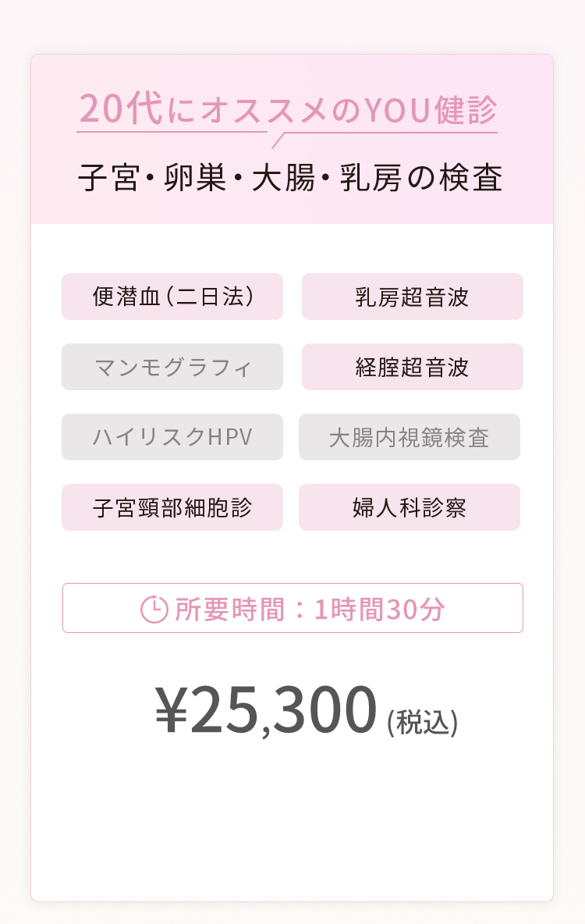585x924 pixels.
Task: Click the 20代にオススメのYOU健診 heading
Action: (288, 109)
